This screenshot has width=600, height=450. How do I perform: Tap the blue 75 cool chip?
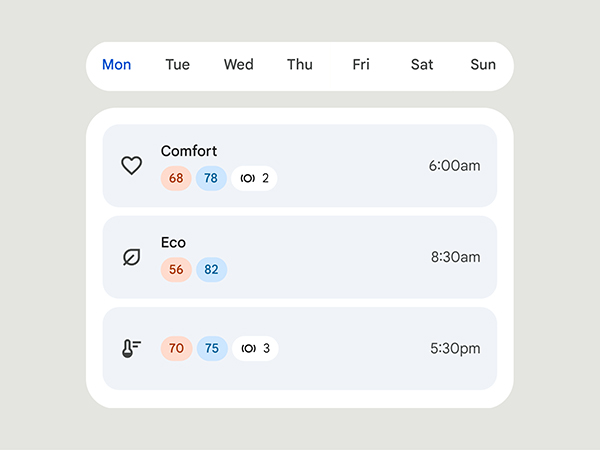click(x=212, y=348)
